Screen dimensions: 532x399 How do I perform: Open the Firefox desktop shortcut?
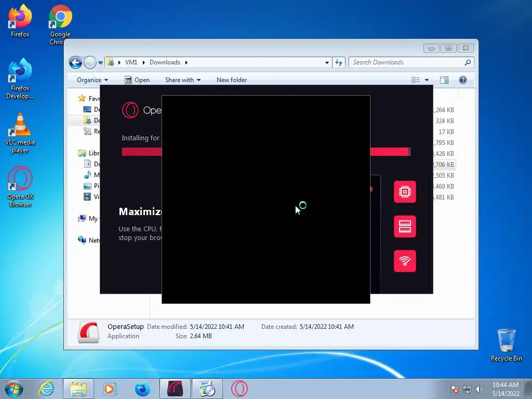20,20
